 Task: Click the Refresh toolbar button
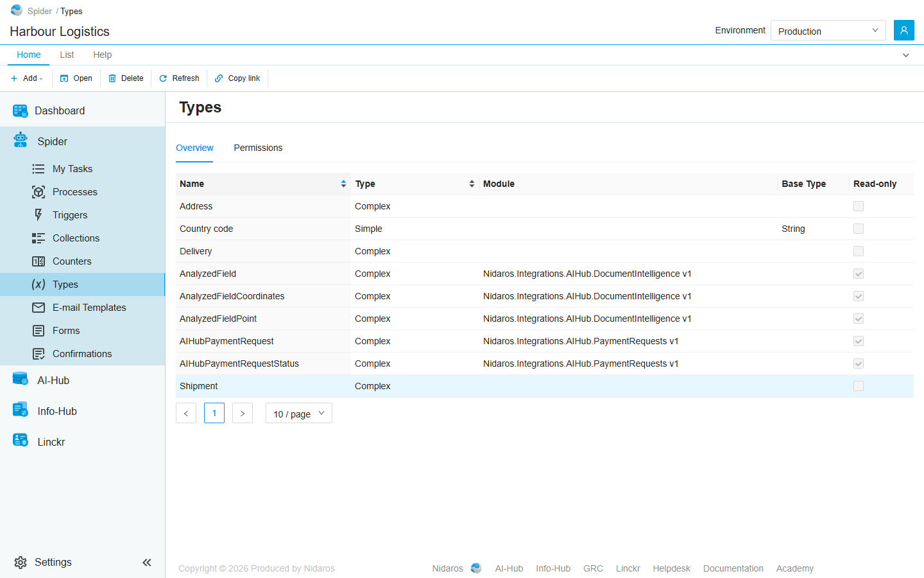[x=180, y=78]
